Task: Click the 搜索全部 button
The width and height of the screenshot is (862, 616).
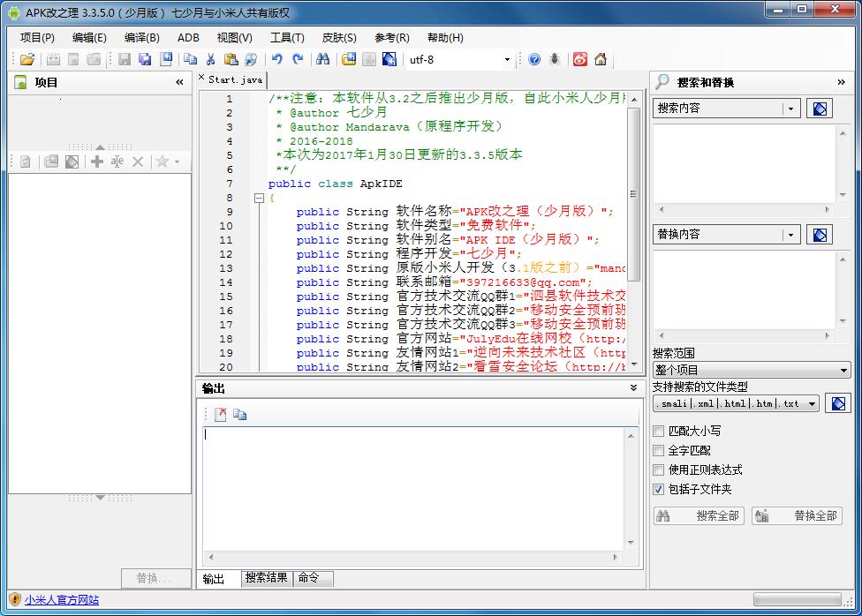Action: pyautogui.click(x=699, y=516)
